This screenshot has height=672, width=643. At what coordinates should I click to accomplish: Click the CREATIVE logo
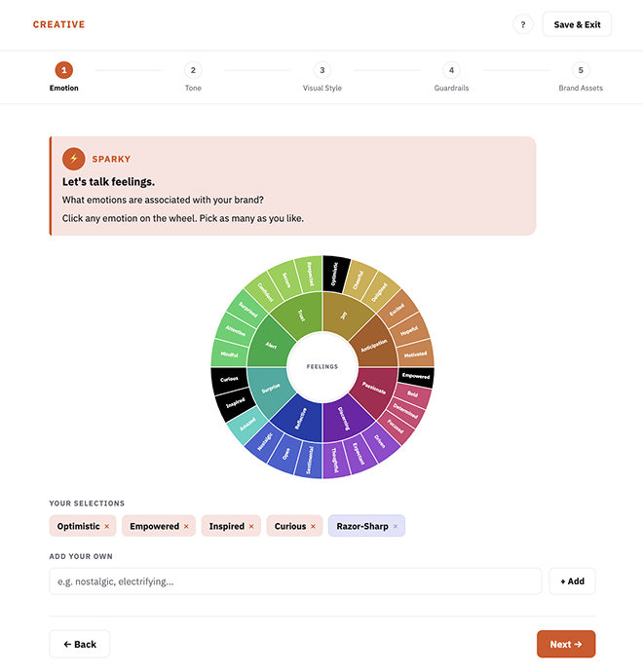coord(58,24)
